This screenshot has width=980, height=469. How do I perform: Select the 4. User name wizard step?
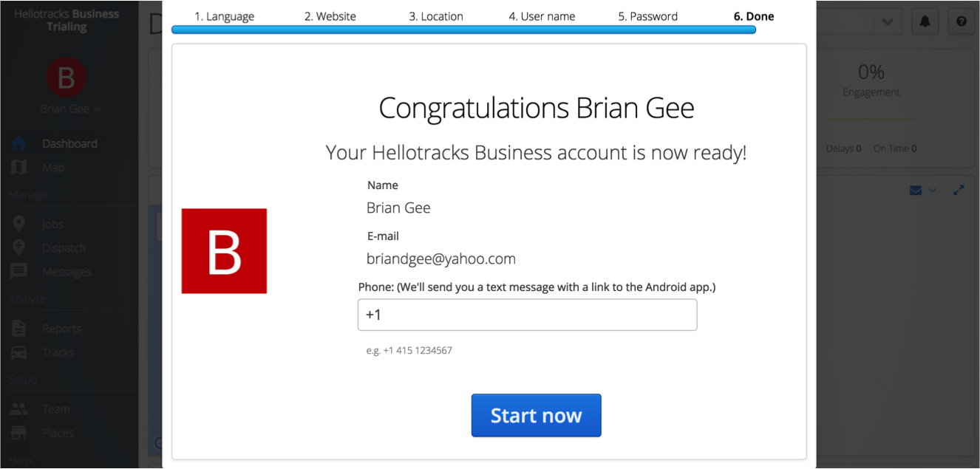[542, 16]
